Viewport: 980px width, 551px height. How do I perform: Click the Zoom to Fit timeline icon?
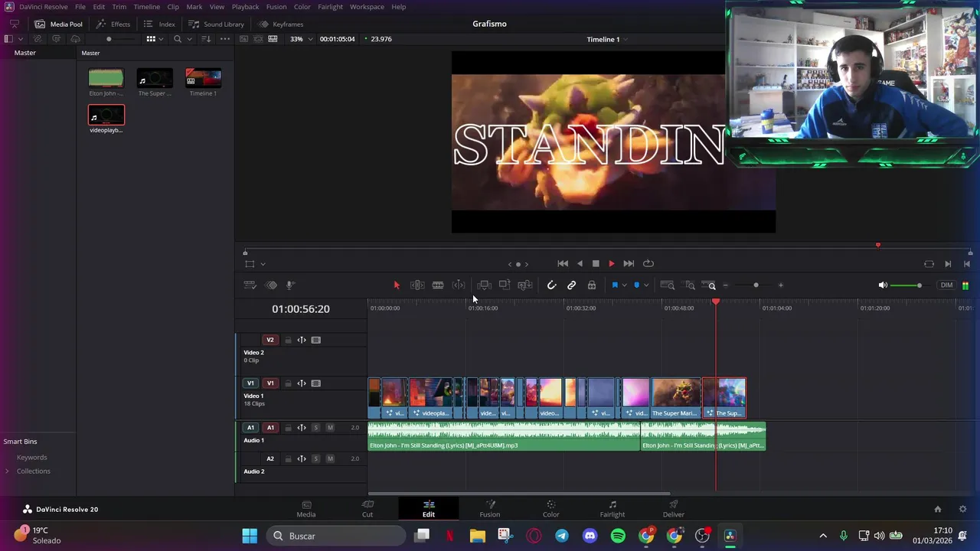(668, 285)
